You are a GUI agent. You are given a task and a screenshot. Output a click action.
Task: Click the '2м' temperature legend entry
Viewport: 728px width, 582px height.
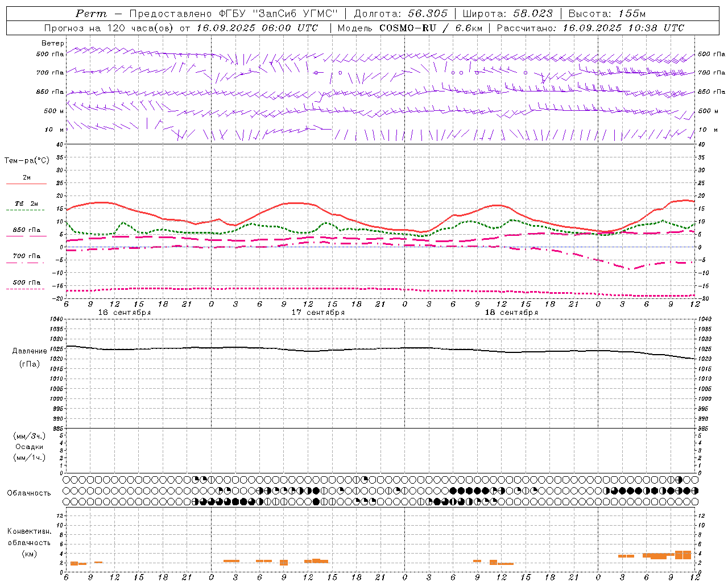[27, 177]
